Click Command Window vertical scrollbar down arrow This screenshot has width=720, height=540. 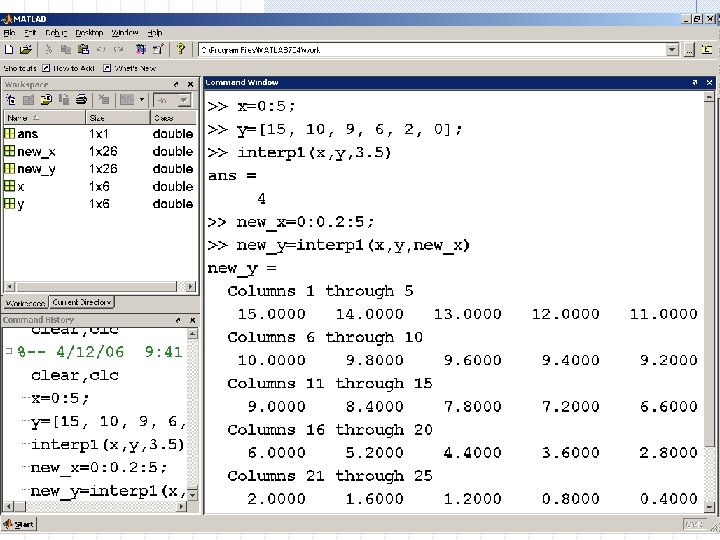(709, 507)
